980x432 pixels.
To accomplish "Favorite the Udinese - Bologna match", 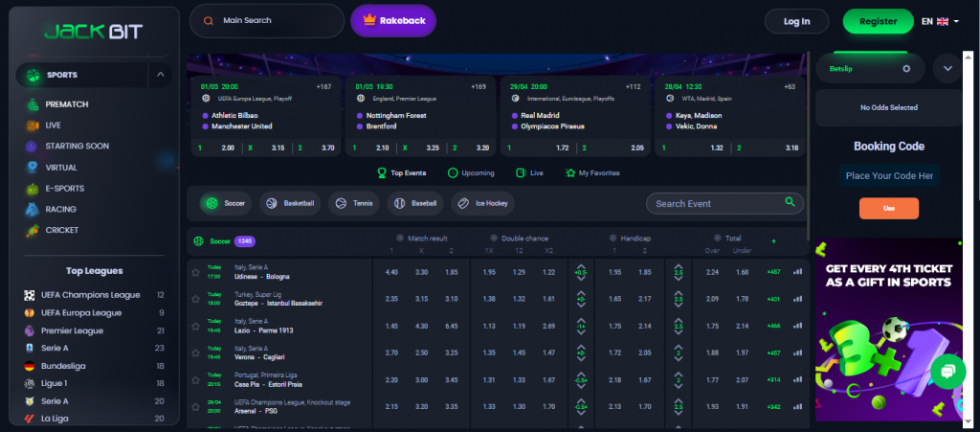I will click(x=195, y=273).
